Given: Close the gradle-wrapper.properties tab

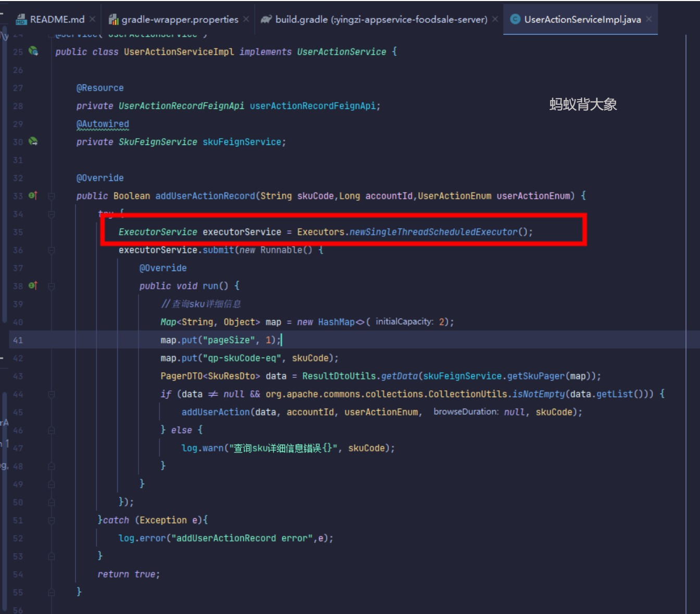Looking at the screenshot, I should coord(246,19).
